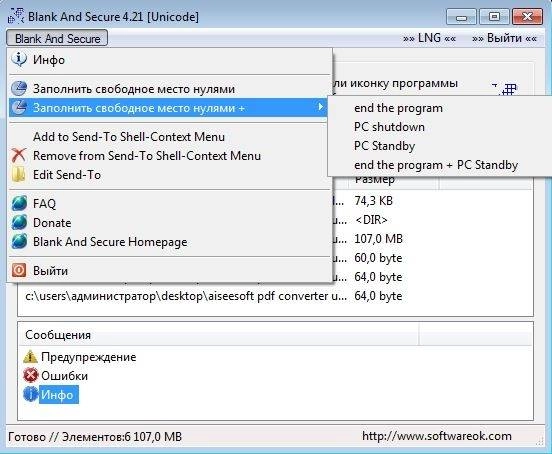552x454 pixels.
Task: Click the disk icon beside first Заполнить entry
Action: (19, 88)
